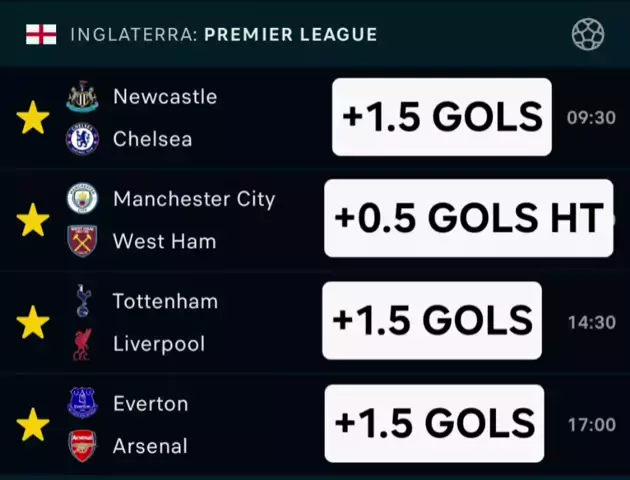Click the 17:00 kickoff time
The width and height of the screenshot is (630, 480).
click(591, 425)
